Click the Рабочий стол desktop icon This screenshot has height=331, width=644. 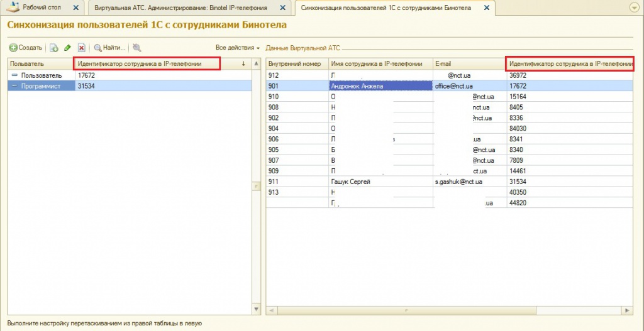pyautogui.click(x=13, y=8)
